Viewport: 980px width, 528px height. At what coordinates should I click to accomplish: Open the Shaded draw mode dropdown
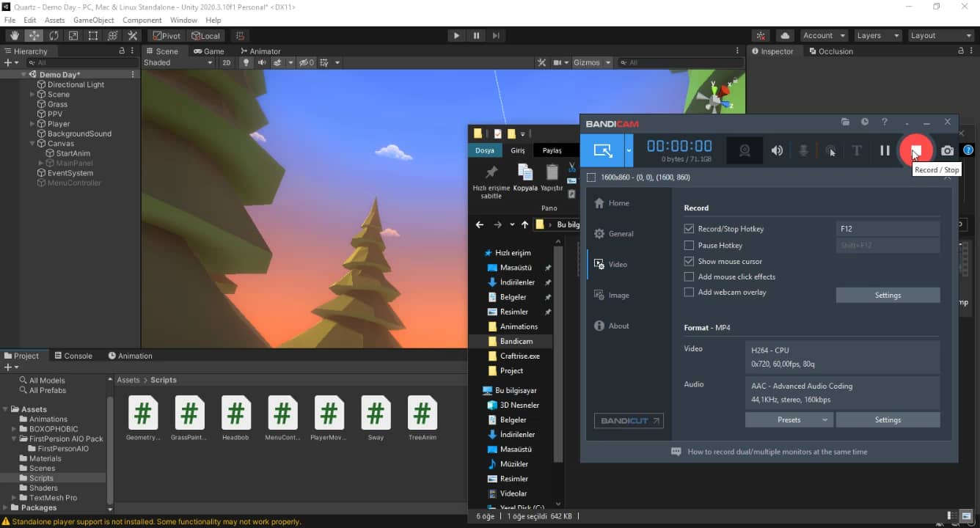[x=178, y=63]
